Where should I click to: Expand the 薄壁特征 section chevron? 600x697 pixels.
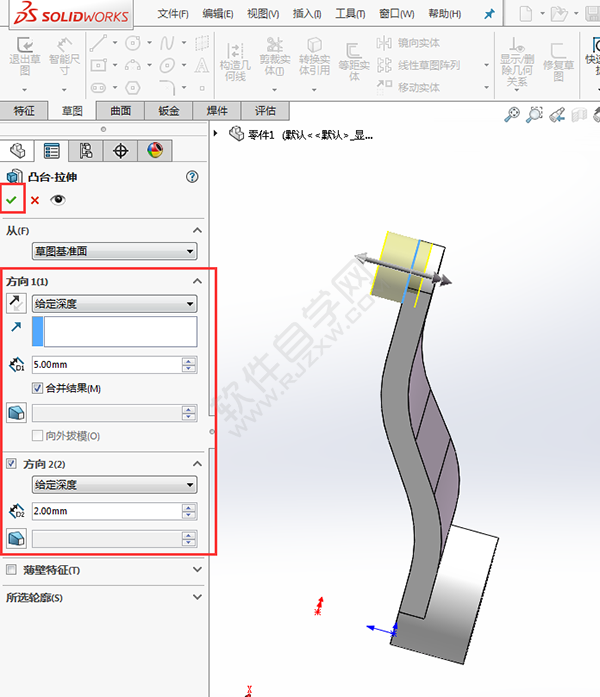197,569
